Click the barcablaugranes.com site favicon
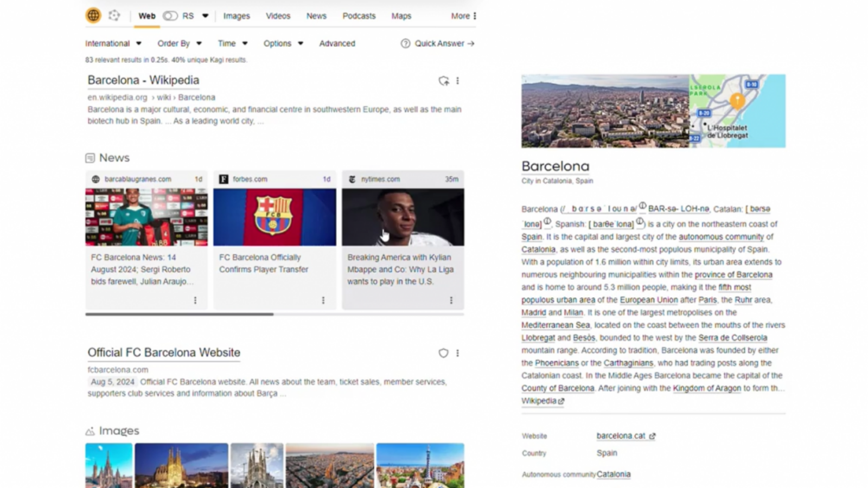 click(x=96, y=179)
